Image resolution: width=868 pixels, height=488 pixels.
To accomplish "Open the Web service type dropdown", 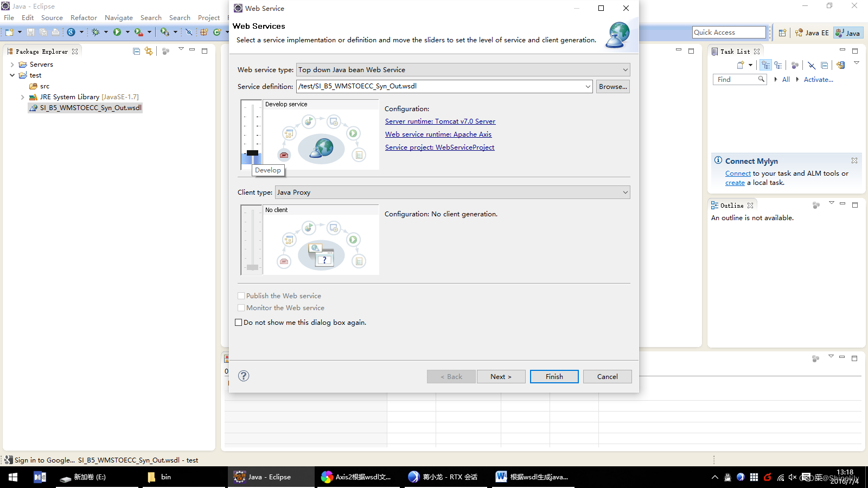I will 463,69.
